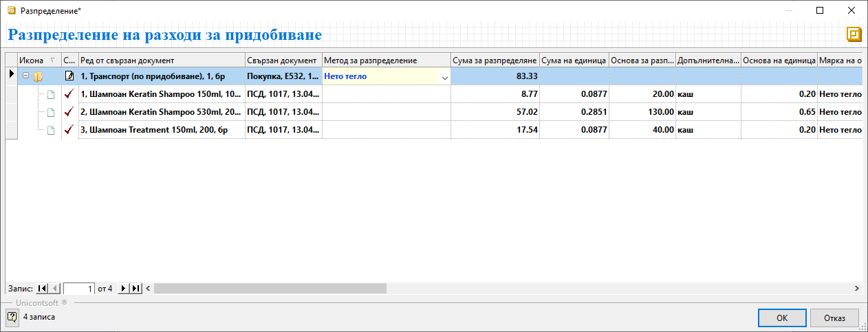Toggle checkmark on Keratin Shampoo 530ml row

69,112
